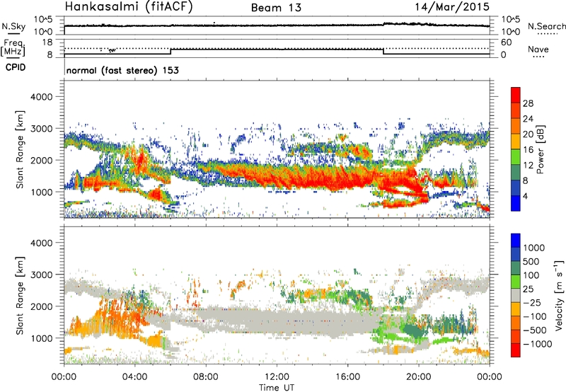This screenshot has height=392, width=566.
Task: Click inside the power range-time plot
Action: pos(277,149)
